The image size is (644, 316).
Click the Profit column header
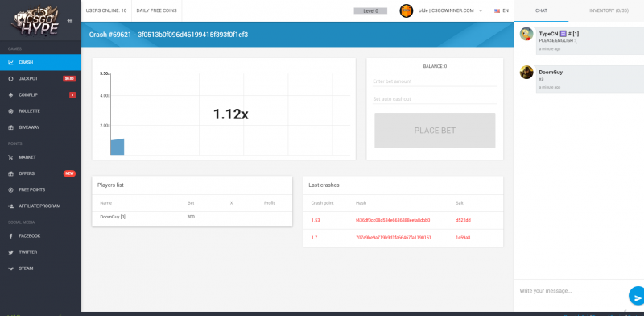(269, 203)
